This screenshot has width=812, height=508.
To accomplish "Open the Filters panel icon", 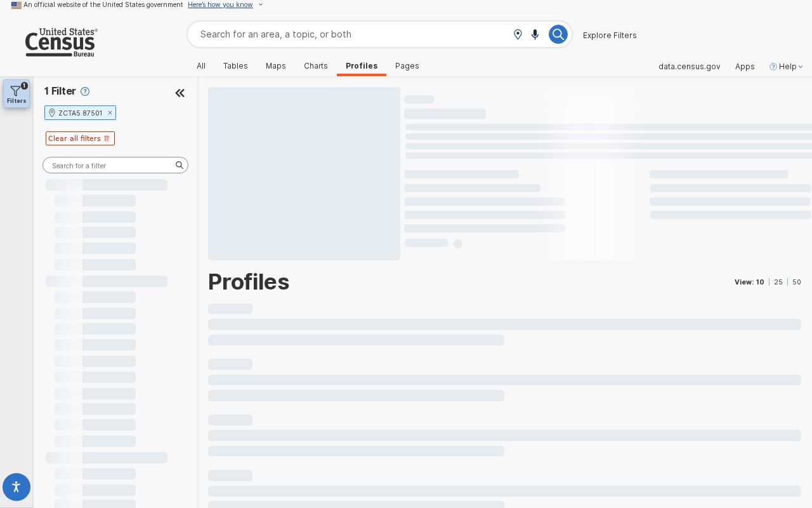I will 16,94.
